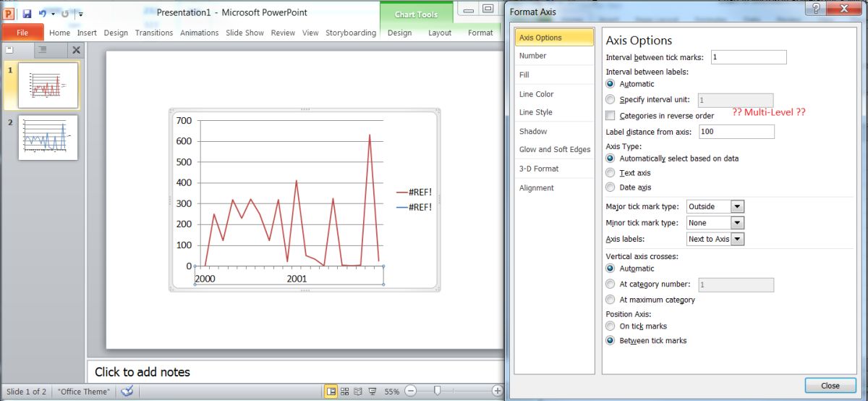Viewport: 868px width, 401px height.
Task: Open the File tab
Action: pos(22,33)
